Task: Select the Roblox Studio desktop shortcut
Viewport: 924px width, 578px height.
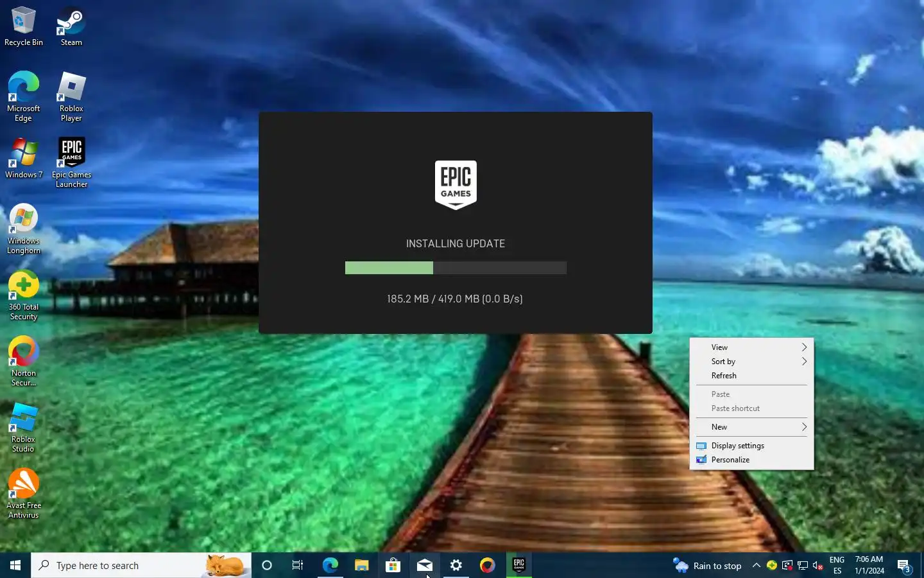Action: tap(24, 428)
